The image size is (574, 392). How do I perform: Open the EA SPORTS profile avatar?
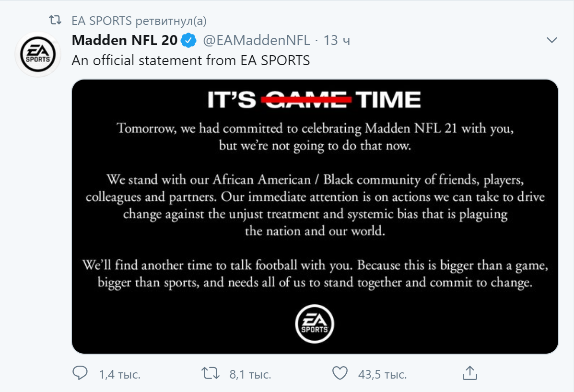(x=38, y=54)
